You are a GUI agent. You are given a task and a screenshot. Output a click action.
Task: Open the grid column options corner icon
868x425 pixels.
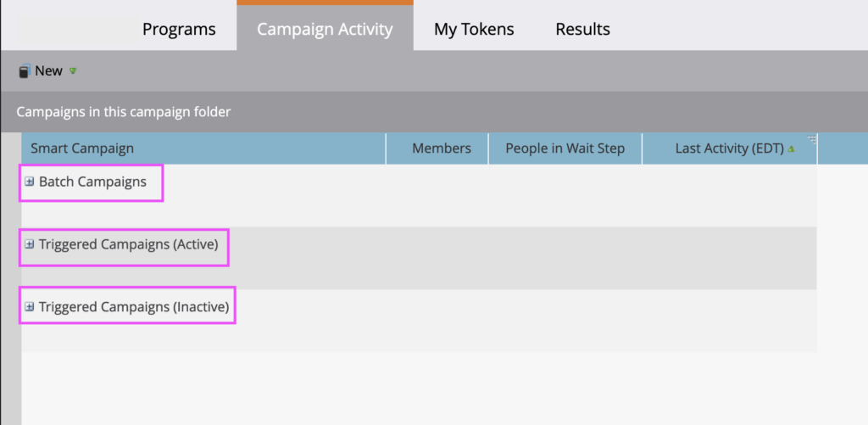[811, 139]
